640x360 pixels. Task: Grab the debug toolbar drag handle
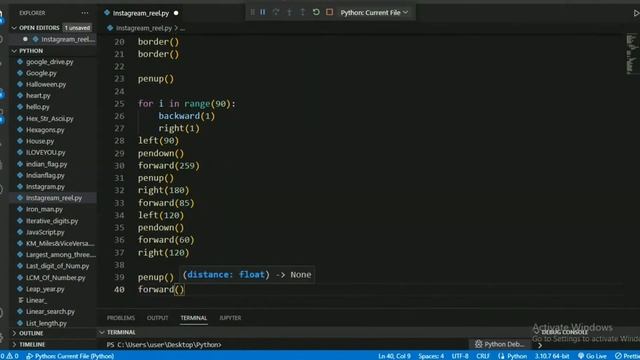coord(252,12)
